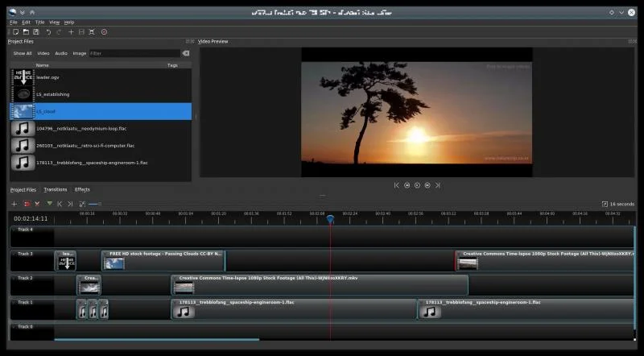
Task: Click the play button under preview
Action: click(x=417, y=185)
